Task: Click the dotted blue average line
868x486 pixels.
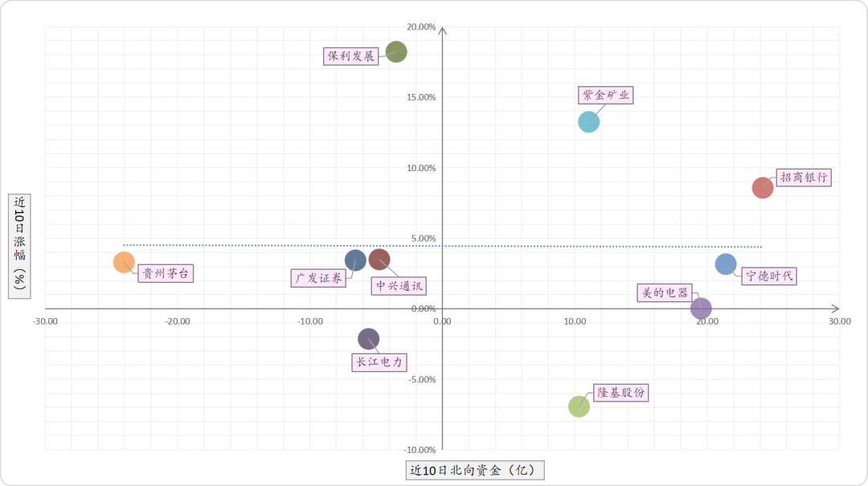Action: pos(442,246)
